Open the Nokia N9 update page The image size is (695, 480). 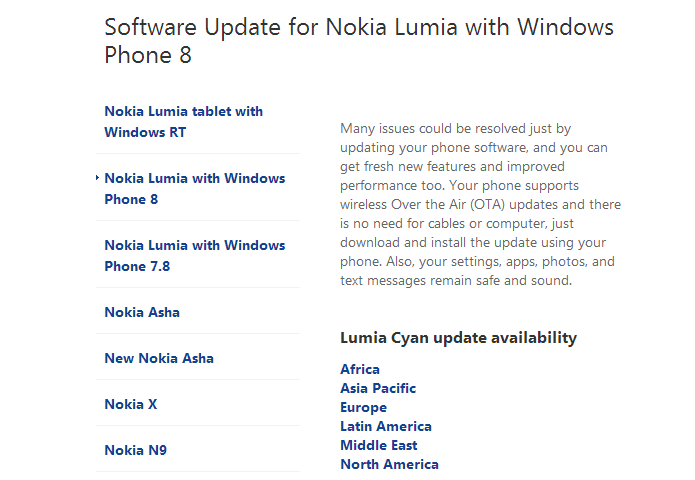[x=135, y=450]
